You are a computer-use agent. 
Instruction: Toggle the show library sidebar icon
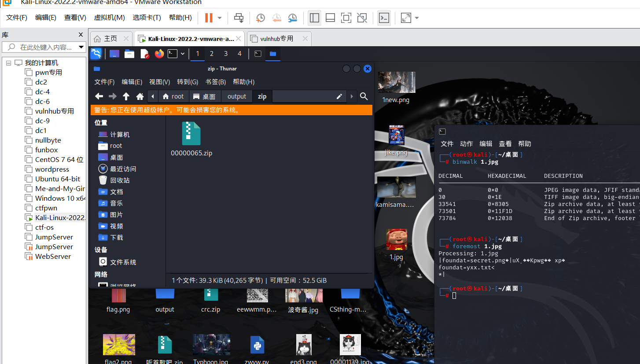tap(314, 18)
